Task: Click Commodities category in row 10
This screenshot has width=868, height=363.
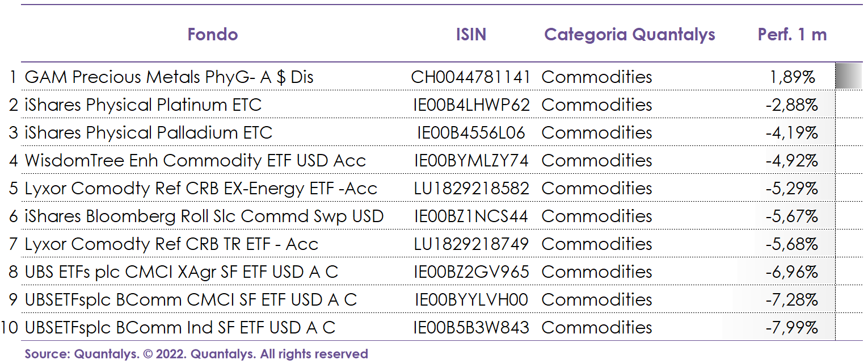Action: click(x=597, y=328)
